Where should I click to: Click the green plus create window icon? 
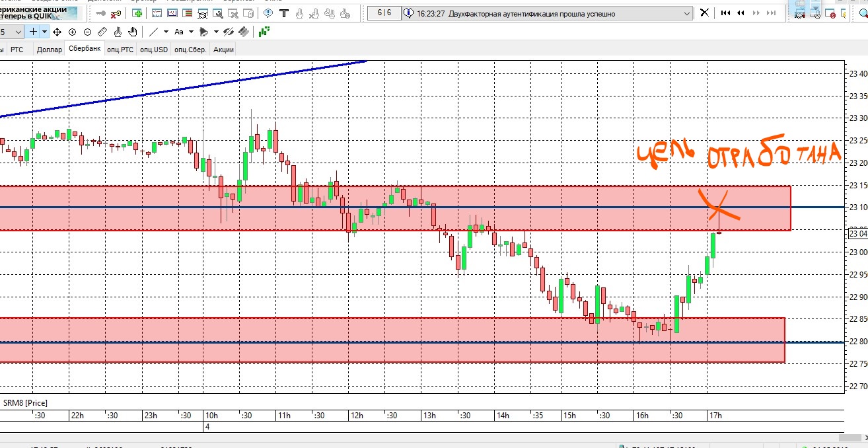[137, 13]
